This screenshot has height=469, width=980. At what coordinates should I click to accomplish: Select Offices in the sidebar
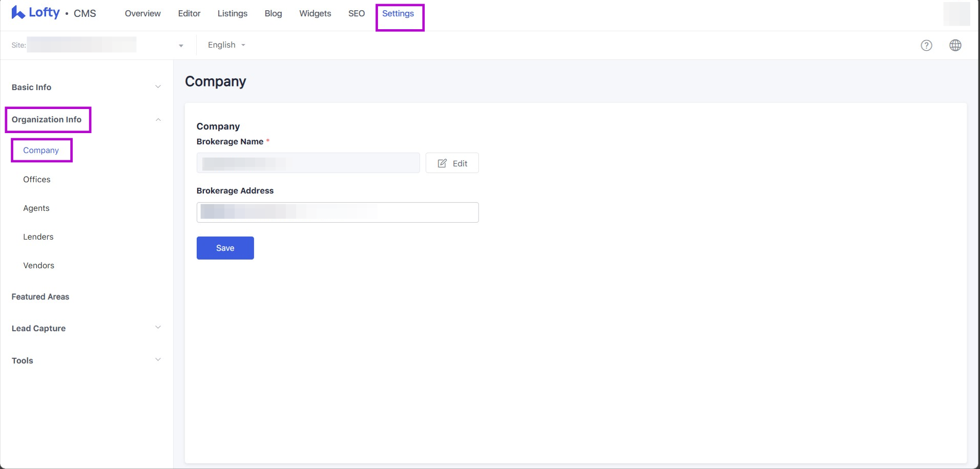(x=37, y=180)
